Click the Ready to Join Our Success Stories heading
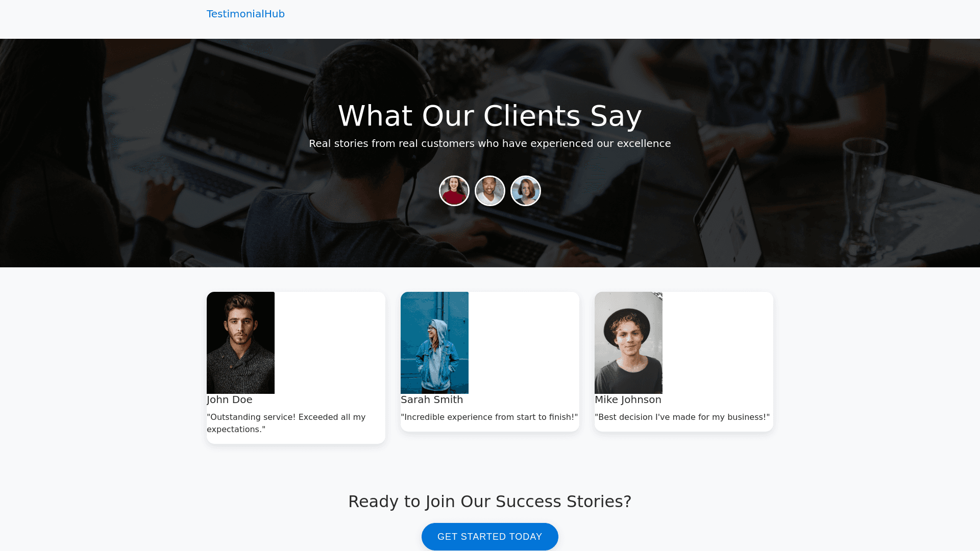 pos(490,502)
